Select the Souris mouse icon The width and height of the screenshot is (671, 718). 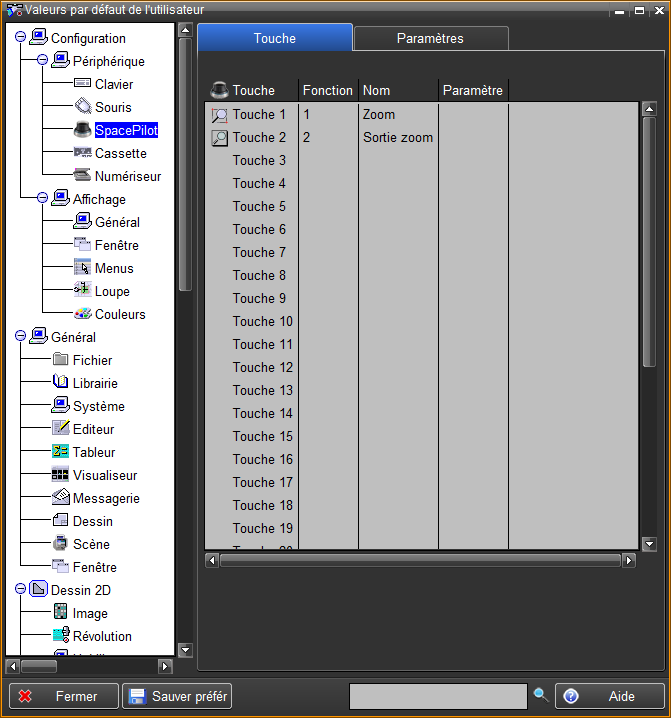click(x=82, y=107)
